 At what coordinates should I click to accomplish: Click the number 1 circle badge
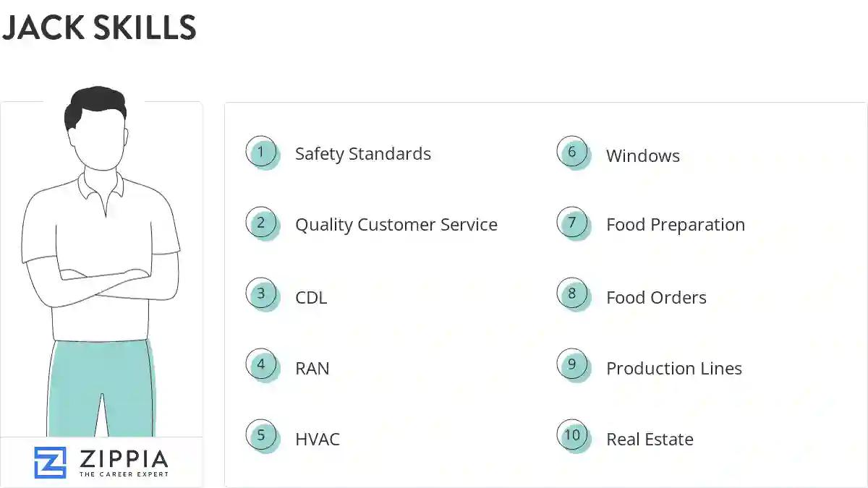(x=261, y=153)
